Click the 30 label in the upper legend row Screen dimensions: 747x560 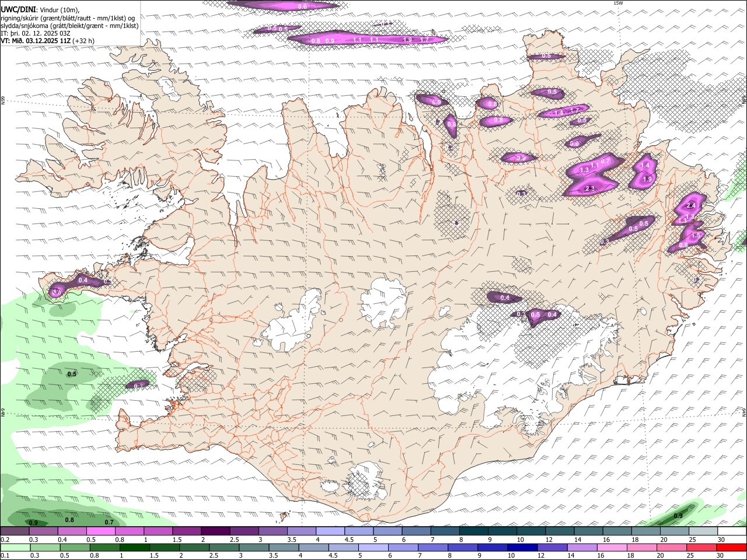[721, 540]
